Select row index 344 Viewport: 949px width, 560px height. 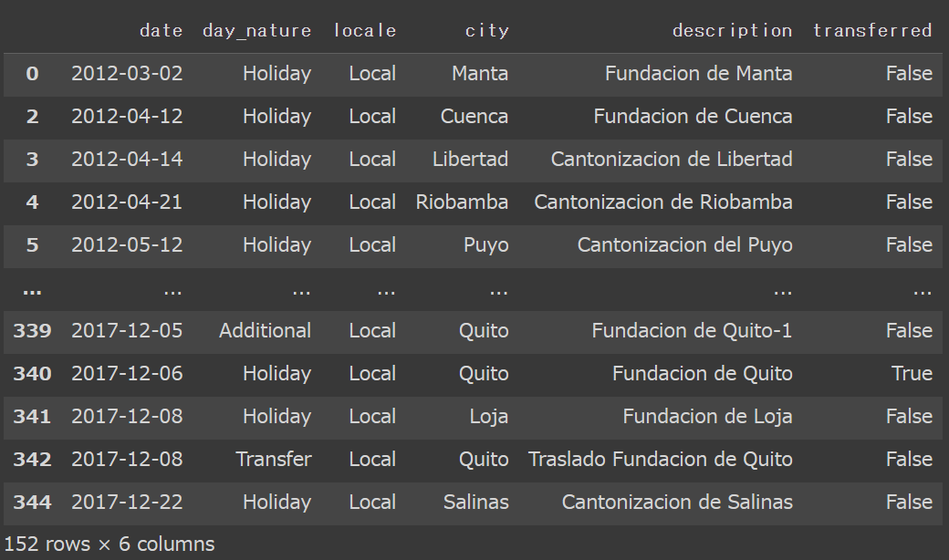coord(32,502)
